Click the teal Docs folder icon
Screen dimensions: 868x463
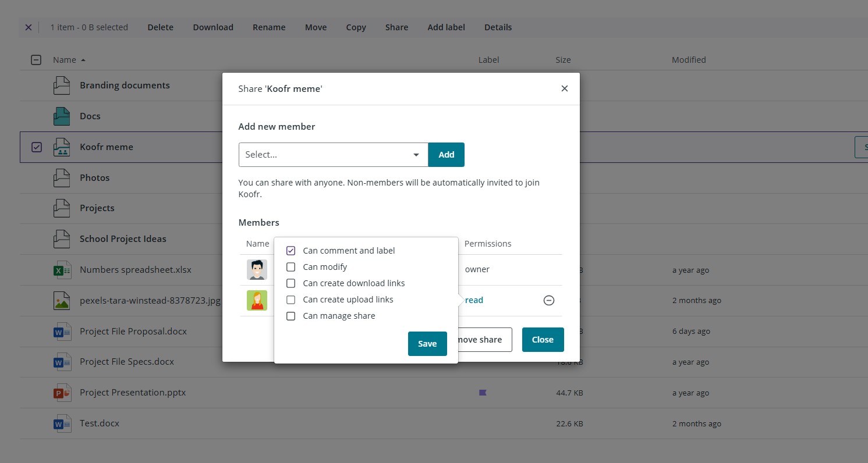(62, 116)
